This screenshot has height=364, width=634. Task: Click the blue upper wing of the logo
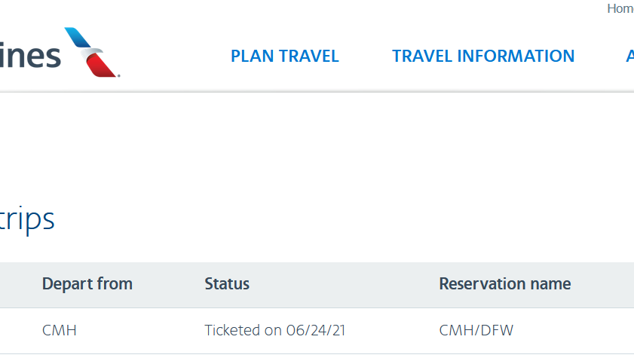coord(78,38)
